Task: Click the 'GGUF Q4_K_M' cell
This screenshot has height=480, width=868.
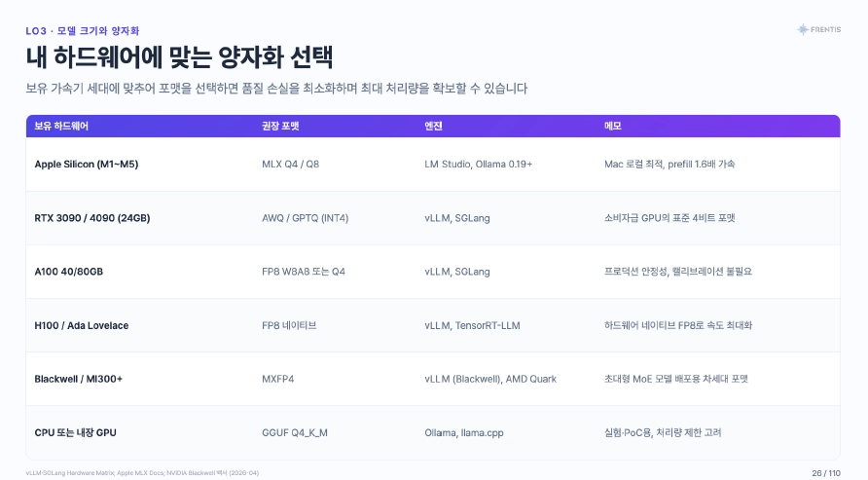Action: pos(295,433)
